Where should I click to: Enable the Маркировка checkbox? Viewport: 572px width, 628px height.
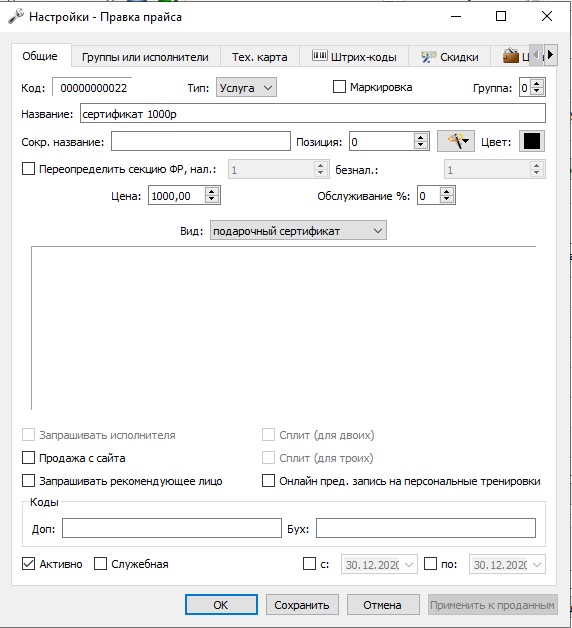(339, 87)
